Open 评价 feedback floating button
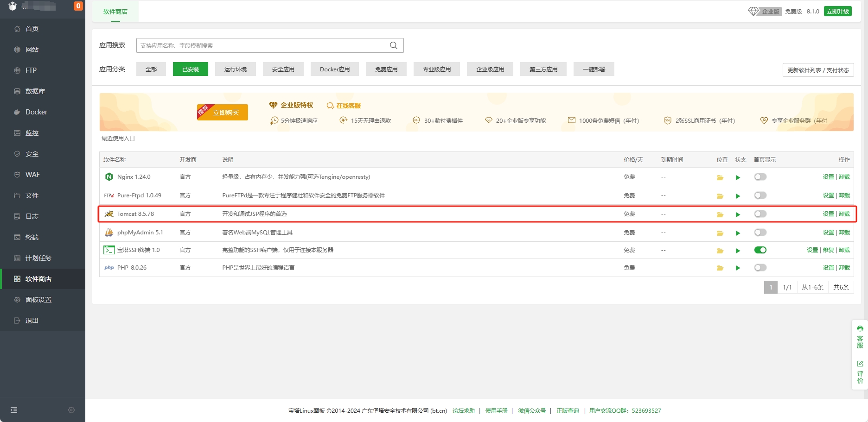The image size is (868, 422). pyautogui.click(x=860, y=372)
